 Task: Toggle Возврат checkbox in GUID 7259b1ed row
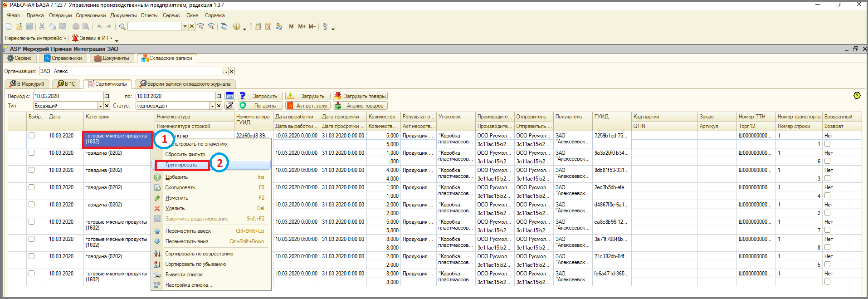point(827,144)
